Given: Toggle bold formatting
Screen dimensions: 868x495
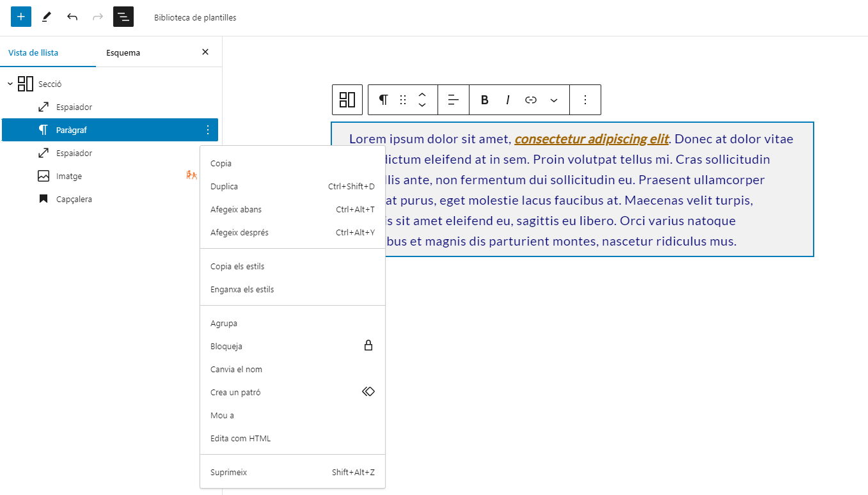Looking at the screenshot, I should click(x=485, y=100).
